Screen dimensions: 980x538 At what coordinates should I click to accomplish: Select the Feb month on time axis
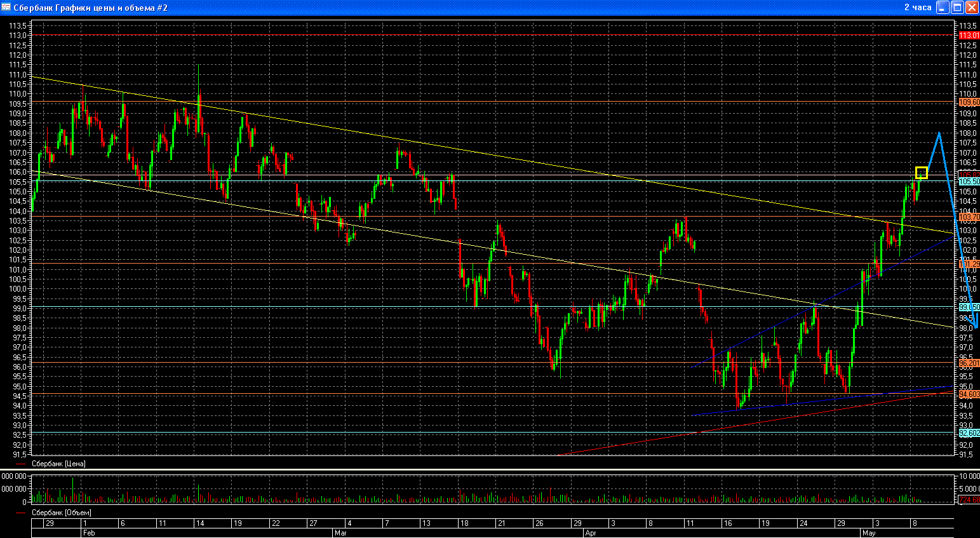[x=89, y=533]
